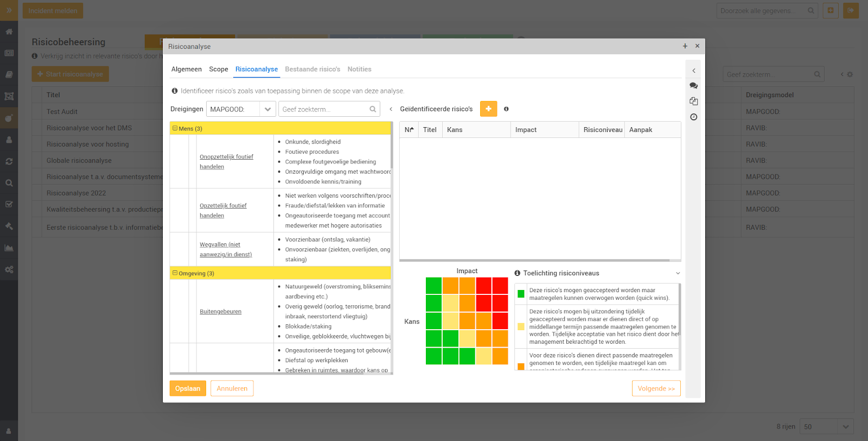
Task: Click the Buitengebeuren threat link
Action: [220, 311]
